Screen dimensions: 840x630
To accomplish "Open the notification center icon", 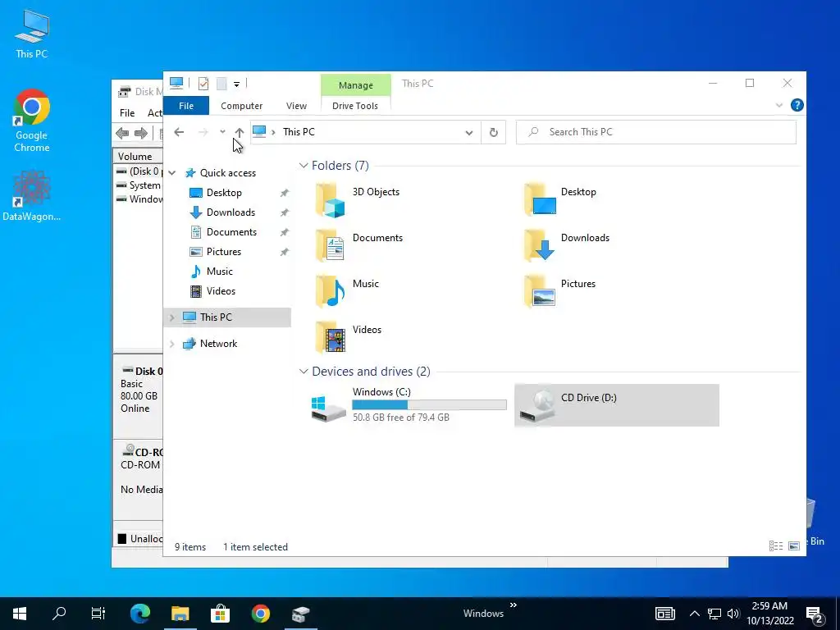I will point(815,614).
